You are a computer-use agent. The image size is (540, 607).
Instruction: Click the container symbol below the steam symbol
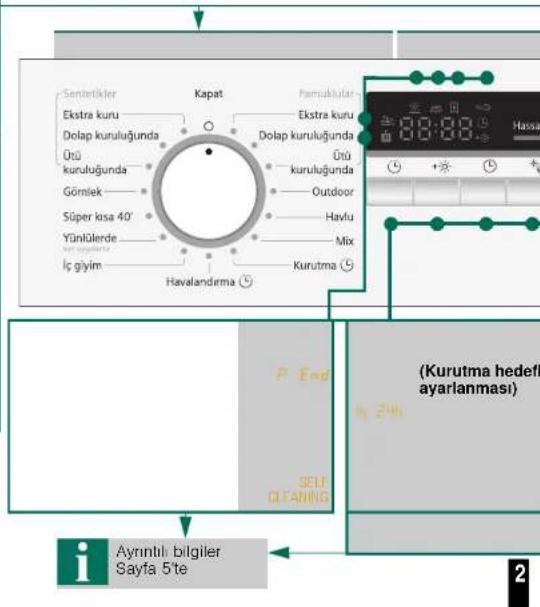386,136
